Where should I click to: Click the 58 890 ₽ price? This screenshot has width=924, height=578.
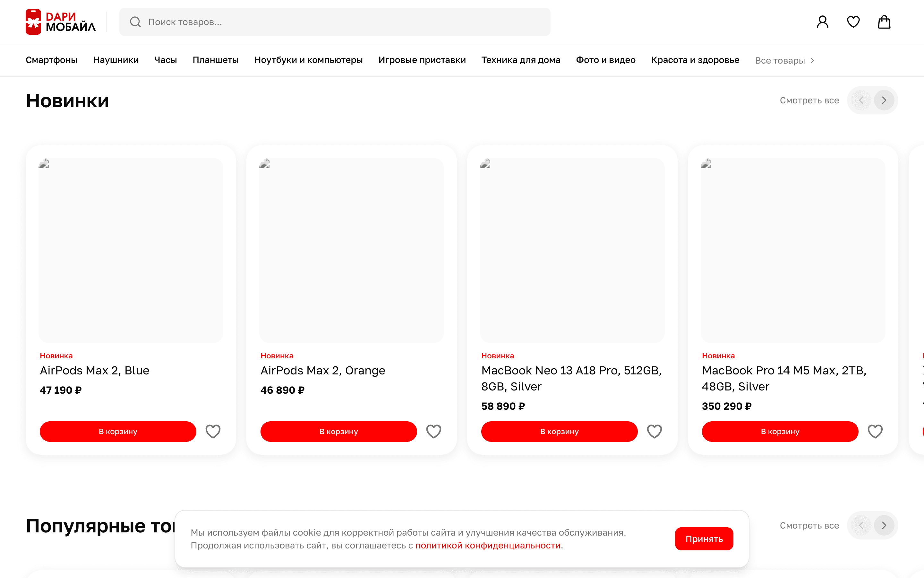click(503, 406)
